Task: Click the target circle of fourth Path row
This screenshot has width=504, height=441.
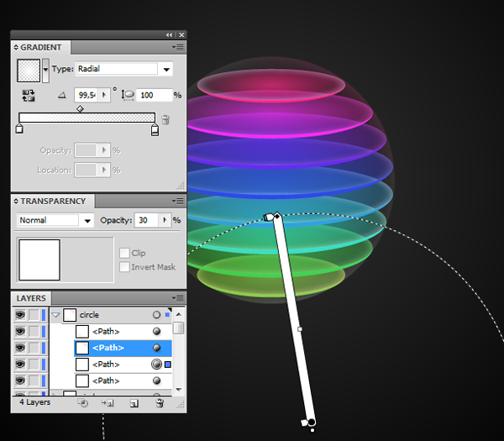Action: (156, 381)
